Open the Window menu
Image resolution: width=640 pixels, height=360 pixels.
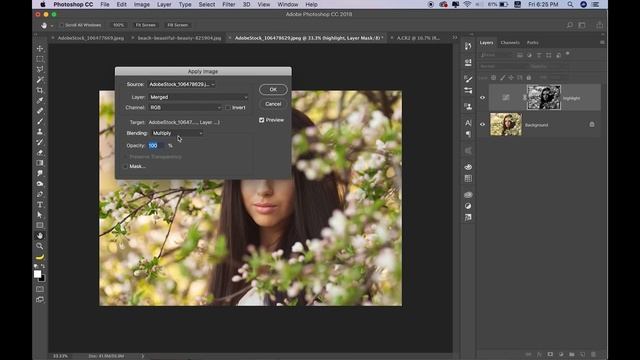coord(288,4)
